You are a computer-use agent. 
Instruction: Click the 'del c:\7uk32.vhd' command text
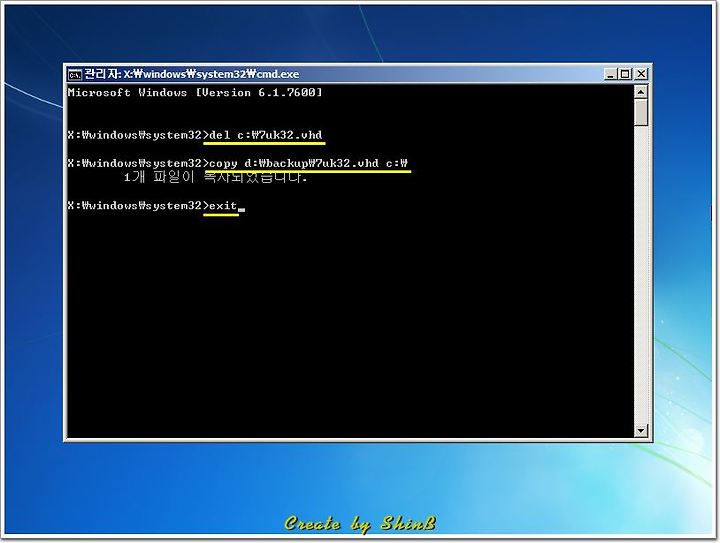click(265, 135)
